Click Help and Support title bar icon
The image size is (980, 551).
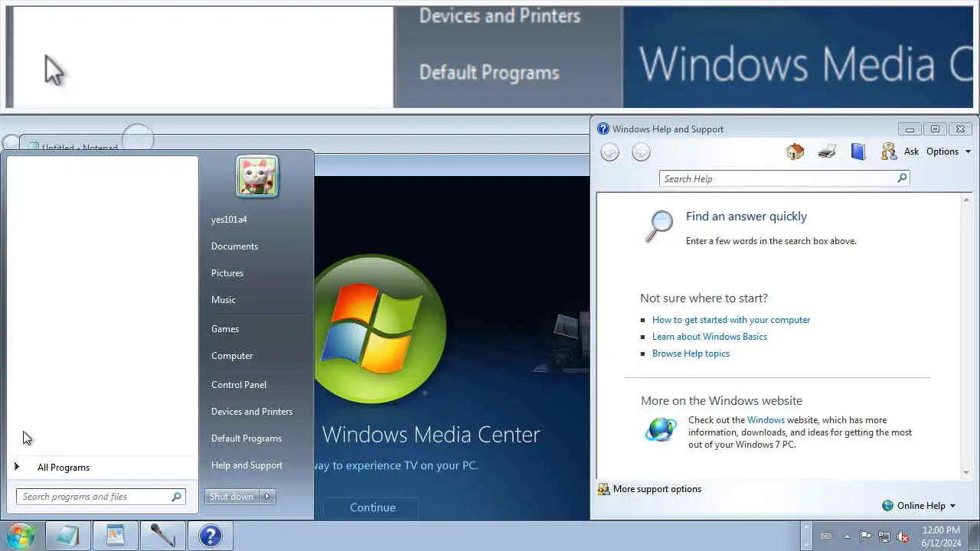tap(603, 129)
